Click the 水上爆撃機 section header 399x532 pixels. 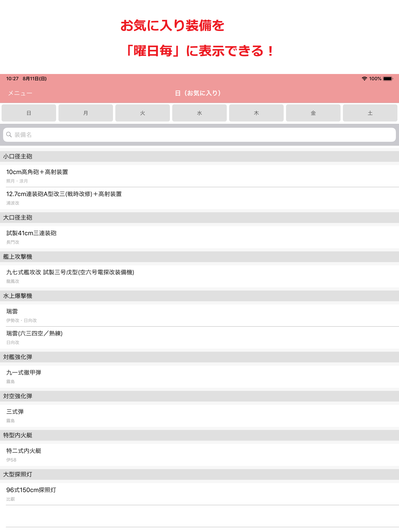(x=199, y=296)
